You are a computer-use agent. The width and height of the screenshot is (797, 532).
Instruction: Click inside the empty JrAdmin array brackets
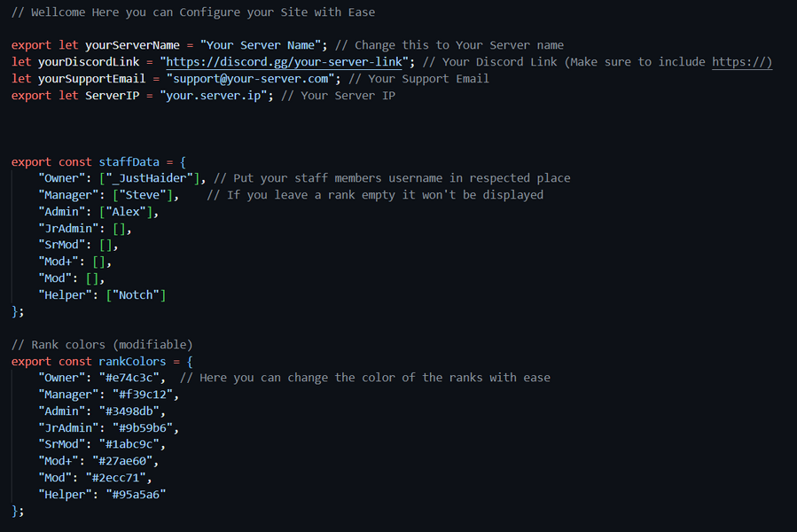120,229
